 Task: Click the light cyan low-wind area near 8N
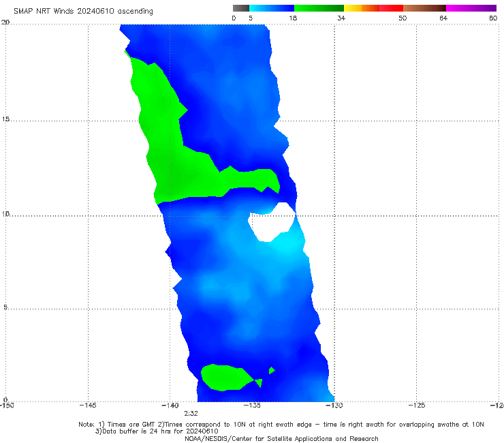click(x=287, y=243)
